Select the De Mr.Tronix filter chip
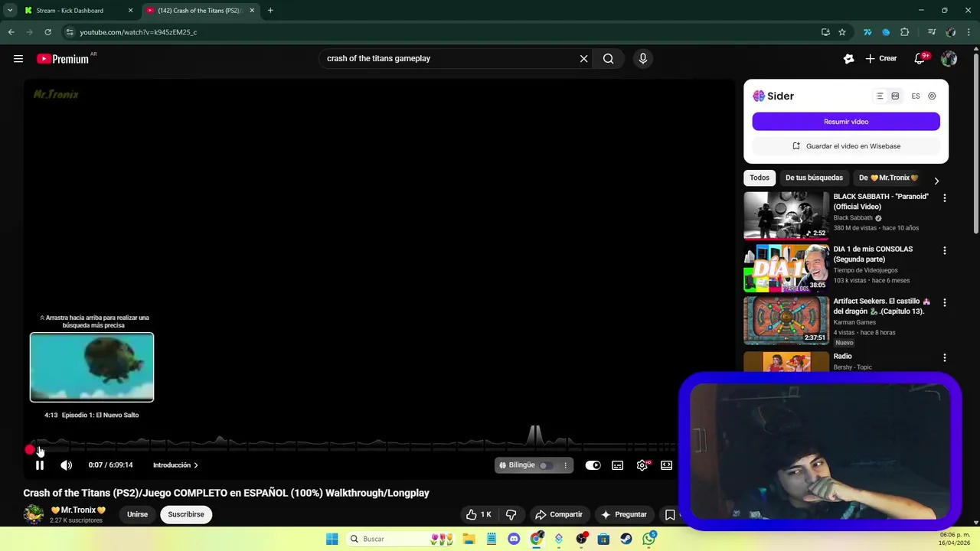This screenshot has height=551, width=980. 888,178
